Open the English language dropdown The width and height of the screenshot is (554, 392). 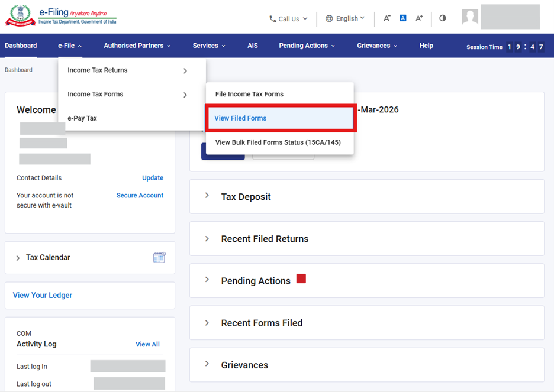click(345, 18)
